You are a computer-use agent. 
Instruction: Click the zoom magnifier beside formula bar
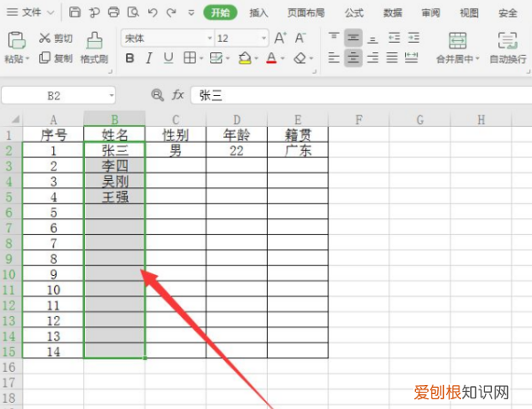click(158, 95)
